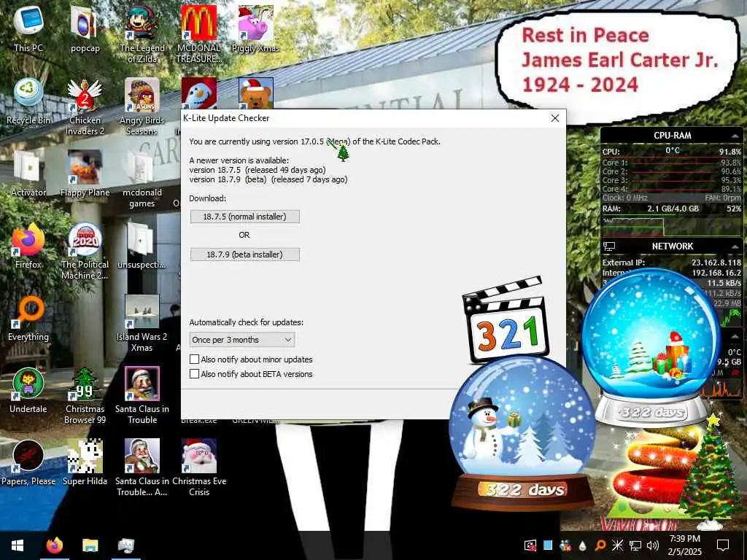
Task: Open Papers, Please desktop shortcut
Action: click(28, 463)
